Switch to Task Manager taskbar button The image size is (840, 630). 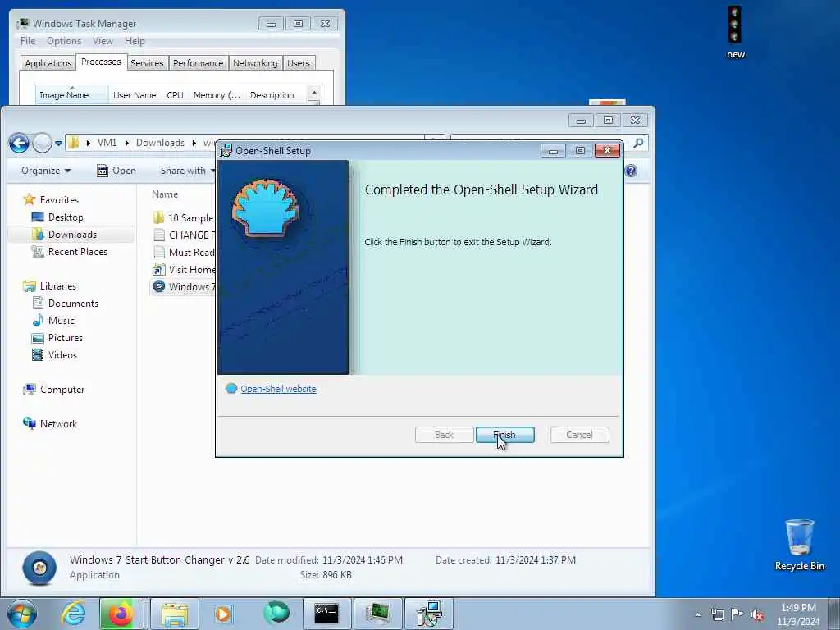pyautogui.click(x=377, y=614)
